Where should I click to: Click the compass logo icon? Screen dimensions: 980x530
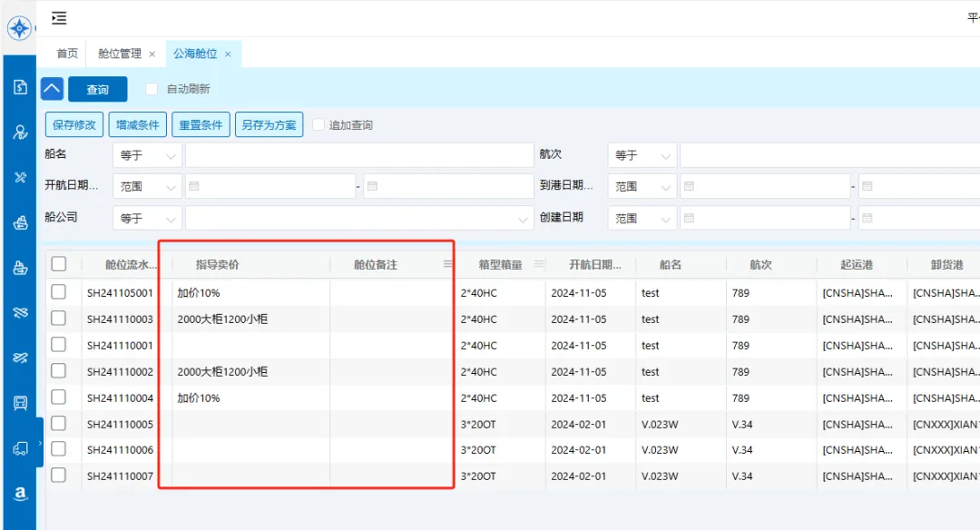click(x=19, y=28)
